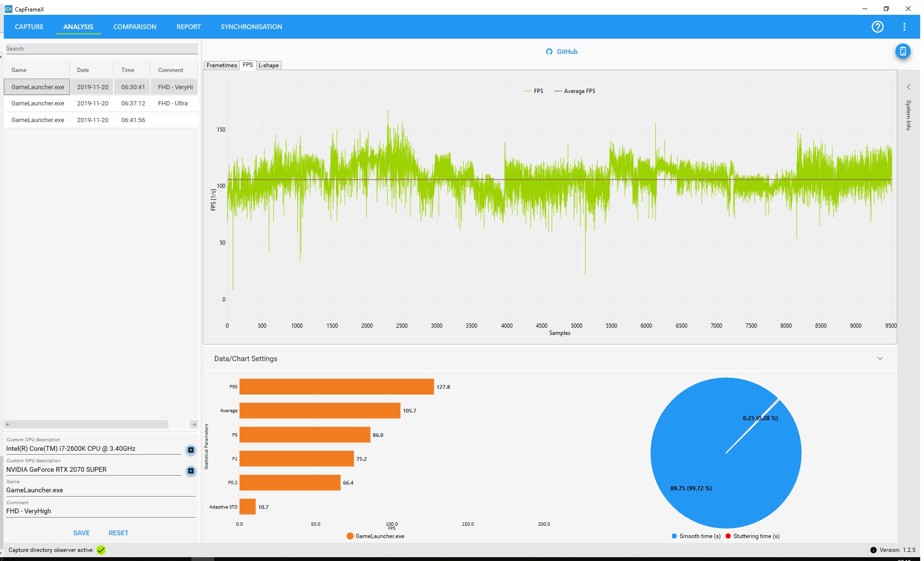
Task: Toggle Stuttering time legend swatch
Action: [x=728, y=536]
